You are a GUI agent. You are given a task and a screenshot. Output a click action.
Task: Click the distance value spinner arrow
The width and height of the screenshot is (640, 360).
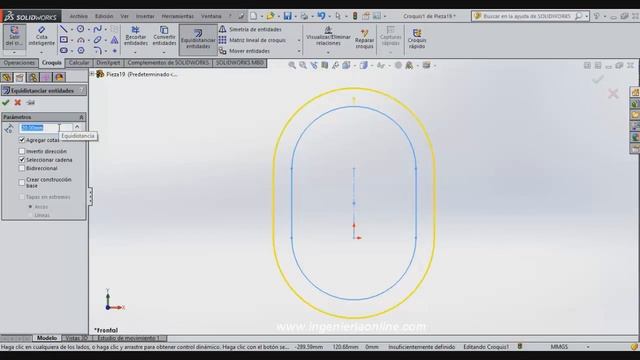pyautogui.click(x=77, y=128)
